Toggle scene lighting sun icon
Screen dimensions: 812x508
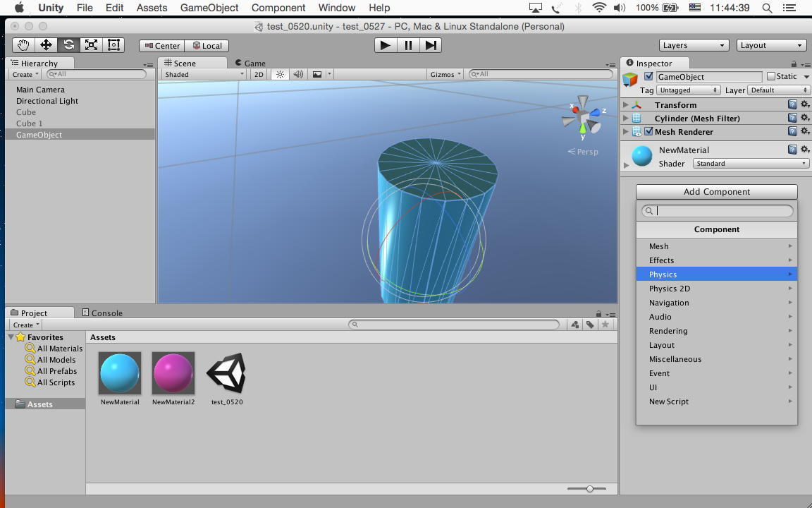pyautogui.click(x=280, y=74)
